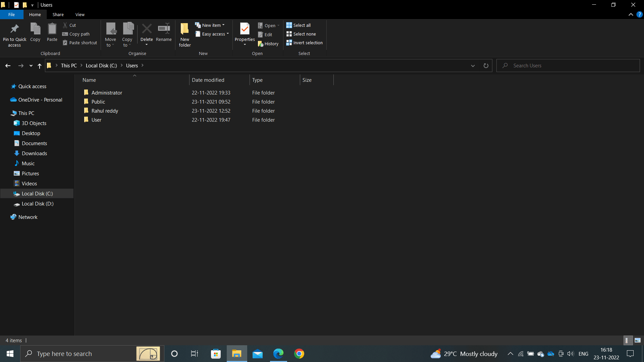Viewport: 644px width, 362px height.
Task: Go back with the Back arrow
Action: [x=8, y=66]
